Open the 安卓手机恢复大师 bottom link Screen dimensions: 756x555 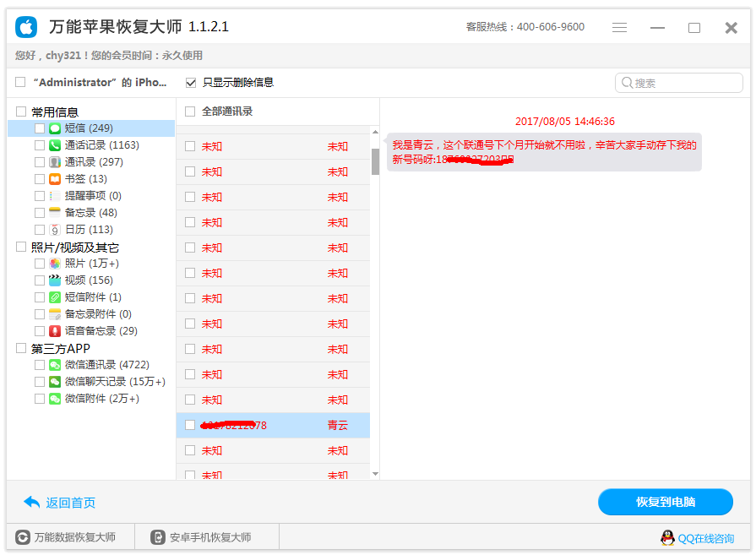[210, 537]
